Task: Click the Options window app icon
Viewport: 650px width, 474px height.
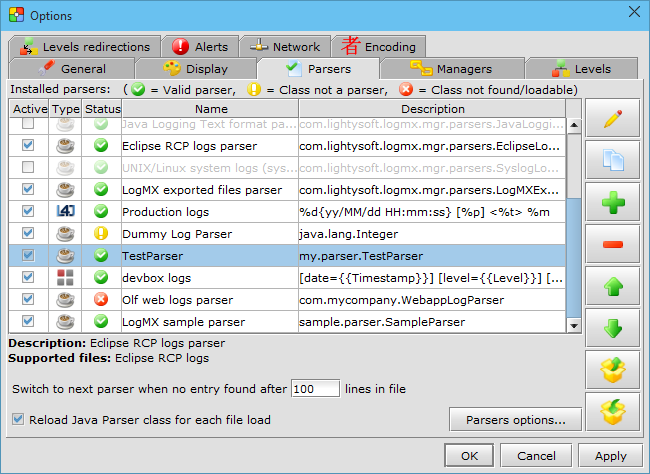Action: 17,15
